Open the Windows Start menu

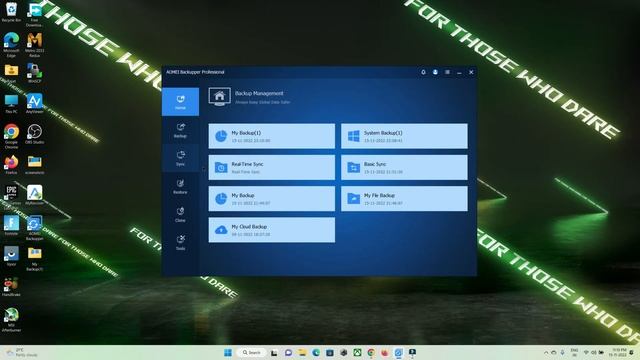[x=228, y=353]
